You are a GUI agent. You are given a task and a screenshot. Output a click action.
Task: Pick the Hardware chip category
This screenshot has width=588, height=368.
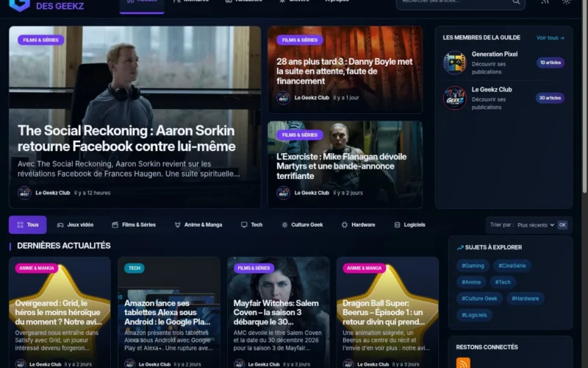pos(358,224)
